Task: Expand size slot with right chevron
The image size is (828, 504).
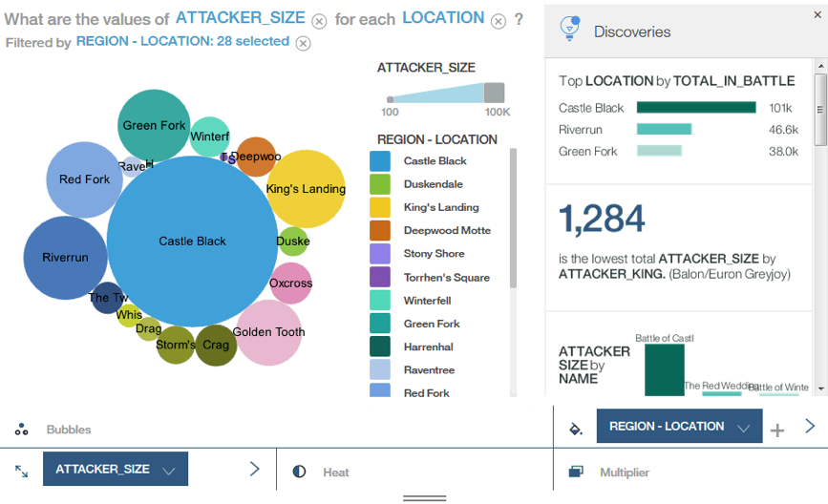Action: point(255,469)
